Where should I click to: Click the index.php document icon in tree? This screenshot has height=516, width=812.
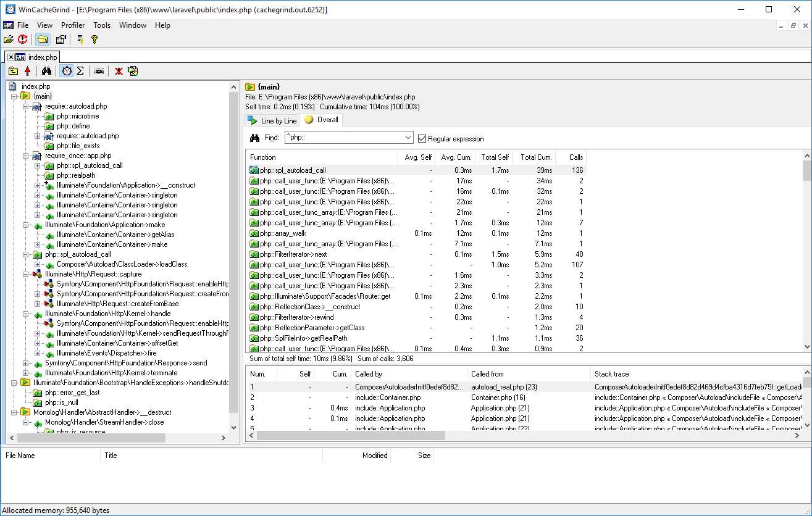click(x=12, y=86)
